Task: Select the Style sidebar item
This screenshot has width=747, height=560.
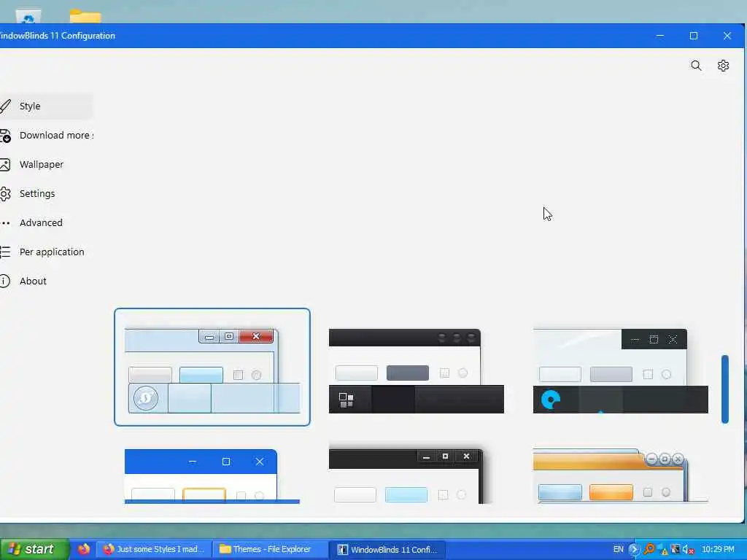Action: pos(46,106)
